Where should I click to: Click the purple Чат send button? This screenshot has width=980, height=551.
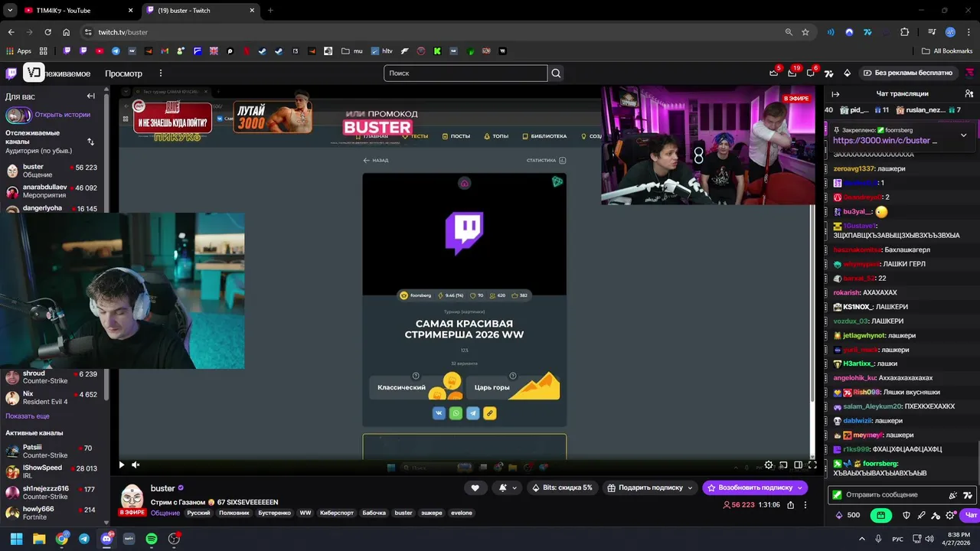pyautogui.click(x=970, y=515)
